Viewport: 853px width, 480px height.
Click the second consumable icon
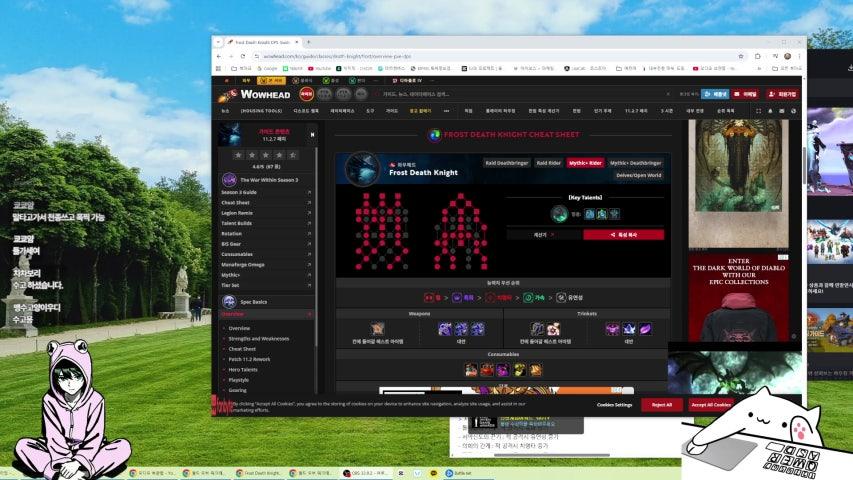(487, 370)
